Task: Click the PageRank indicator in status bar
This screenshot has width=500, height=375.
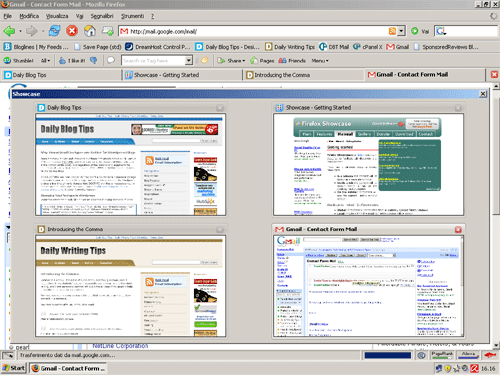Action: click(x=442, y=355)
